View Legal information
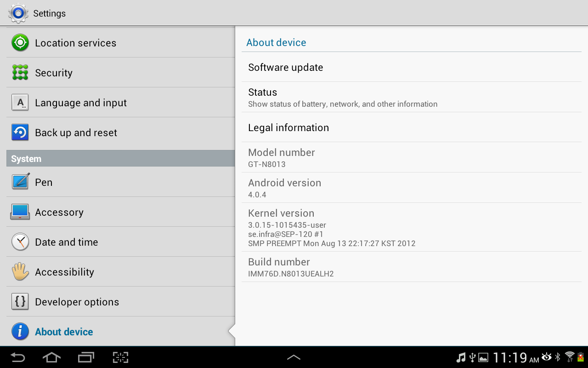The width and height of the screenshot is (588, 368). pos(412,127)
